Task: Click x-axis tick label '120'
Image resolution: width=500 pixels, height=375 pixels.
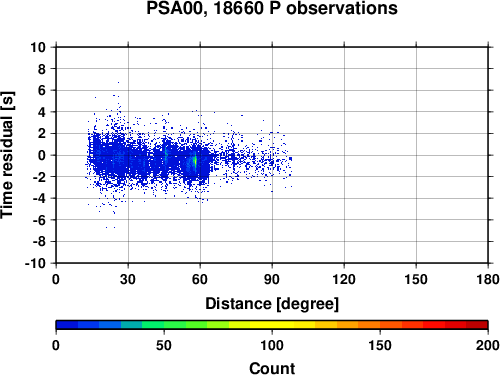Action: 344,279
